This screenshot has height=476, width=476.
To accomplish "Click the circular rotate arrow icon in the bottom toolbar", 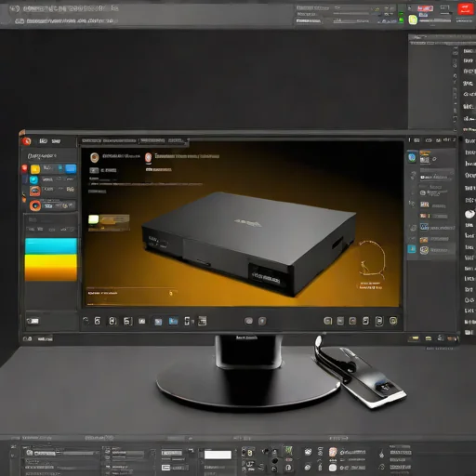I will coord(86,321).
